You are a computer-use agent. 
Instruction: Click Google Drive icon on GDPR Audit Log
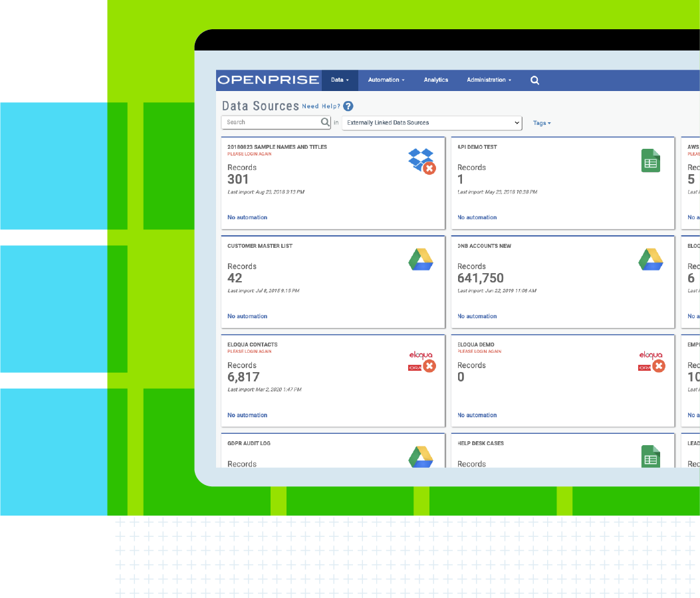click(421, 456)
